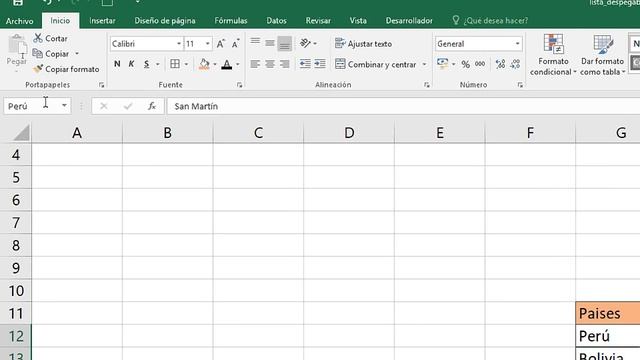Switch to Diseño de página tab
The width and height of the screenshot is (640, 360).
click(165, 20)
